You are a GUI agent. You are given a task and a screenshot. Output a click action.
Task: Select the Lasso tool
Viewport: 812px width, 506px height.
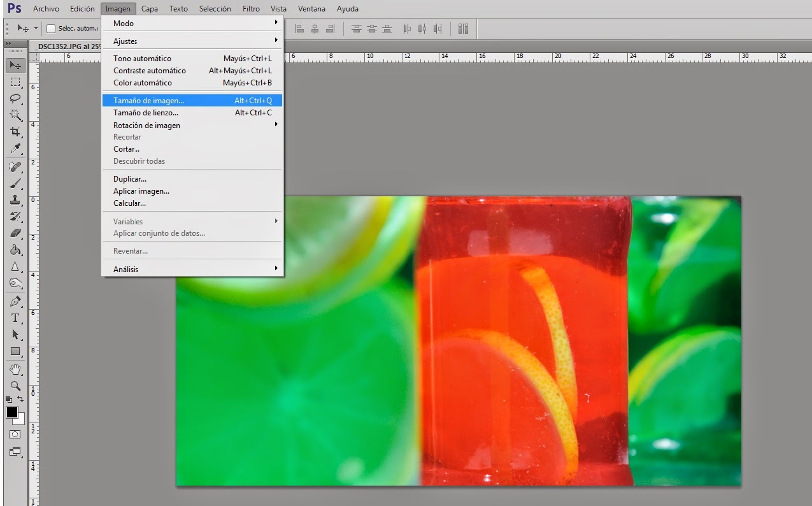[x=15, y=99]
